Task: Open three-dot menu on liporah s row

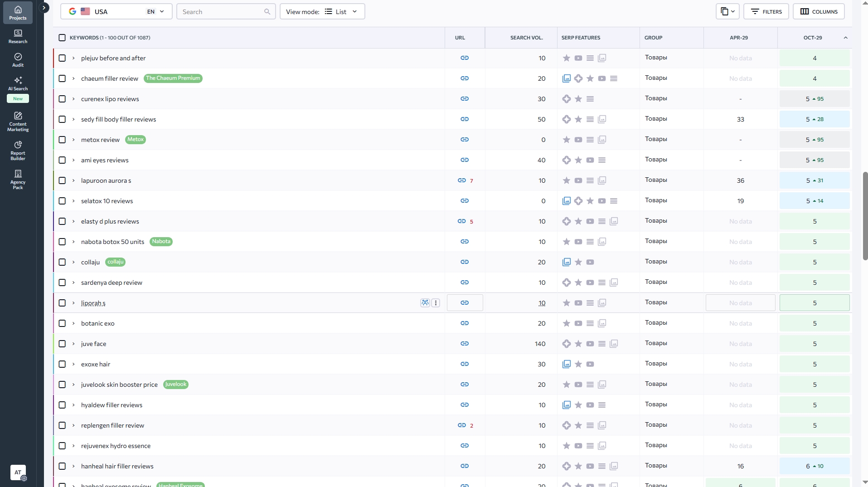Action: pos(436,303)
